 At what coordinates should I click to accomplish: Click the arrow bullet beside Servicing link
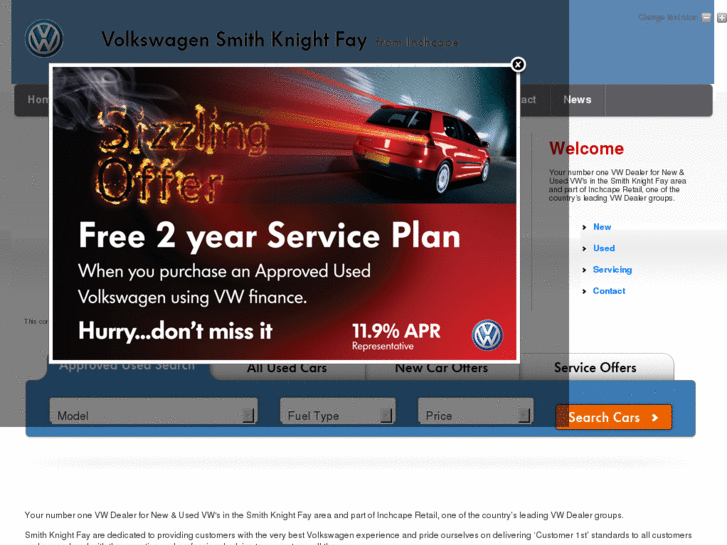pos(584,270)
